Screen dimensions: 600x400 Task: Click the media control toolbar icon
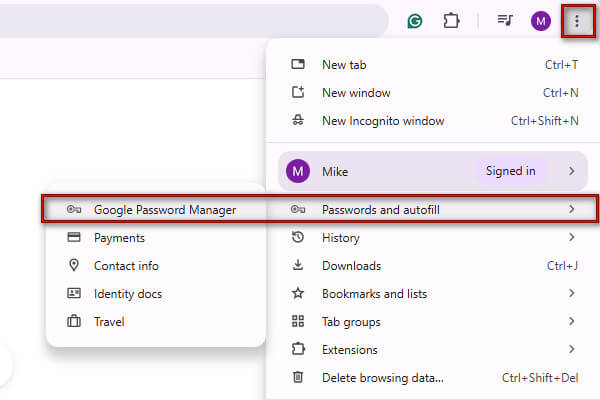[x=505, y=20]
